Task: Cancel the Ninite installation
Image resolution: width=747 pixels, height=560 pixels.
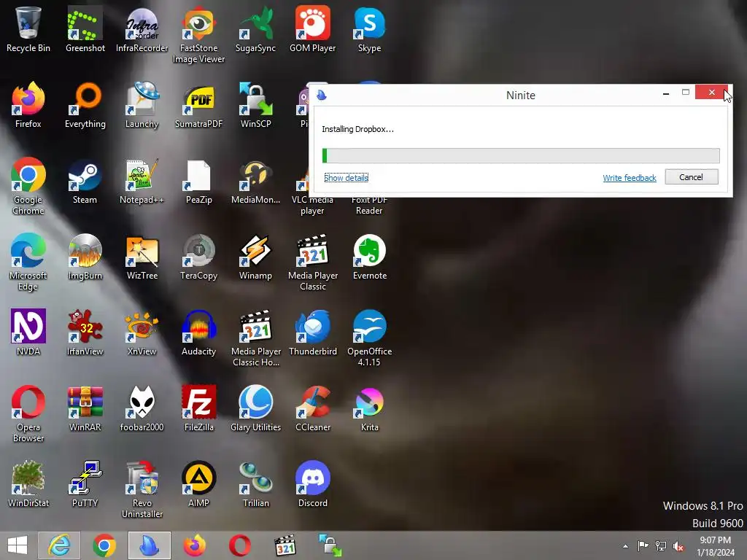Action: point(692,177)
